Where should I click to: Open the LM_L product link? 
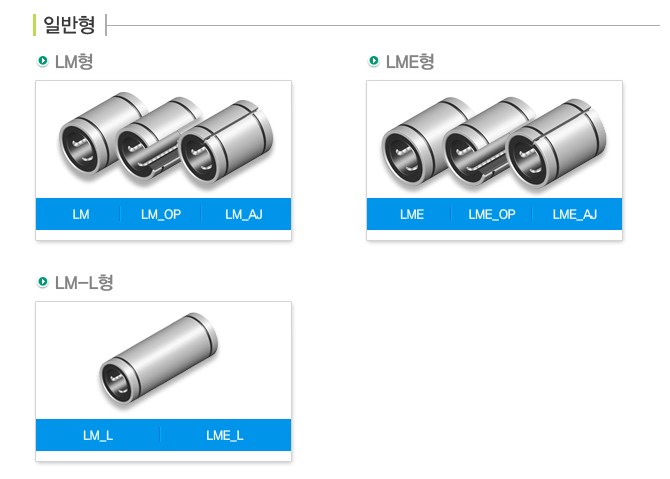point(98,435)
